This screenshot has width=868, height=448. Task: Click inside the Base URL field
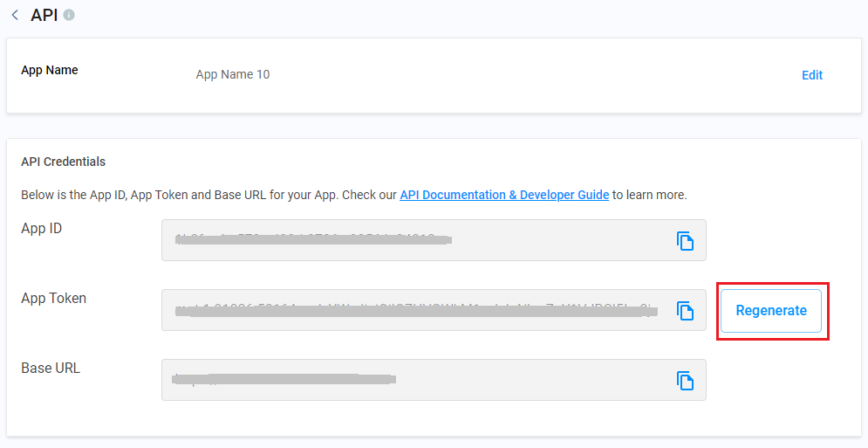tap(410, 380)
